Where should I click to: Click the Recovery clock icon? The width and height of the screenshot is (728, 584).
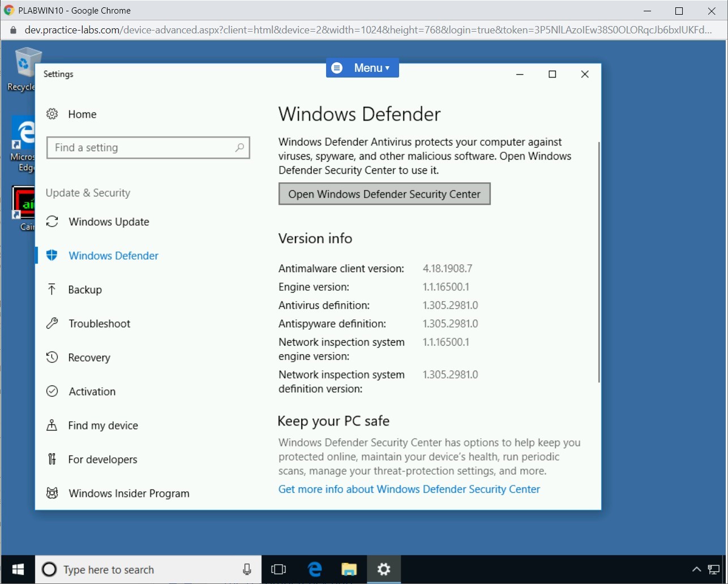coord(52,358)
